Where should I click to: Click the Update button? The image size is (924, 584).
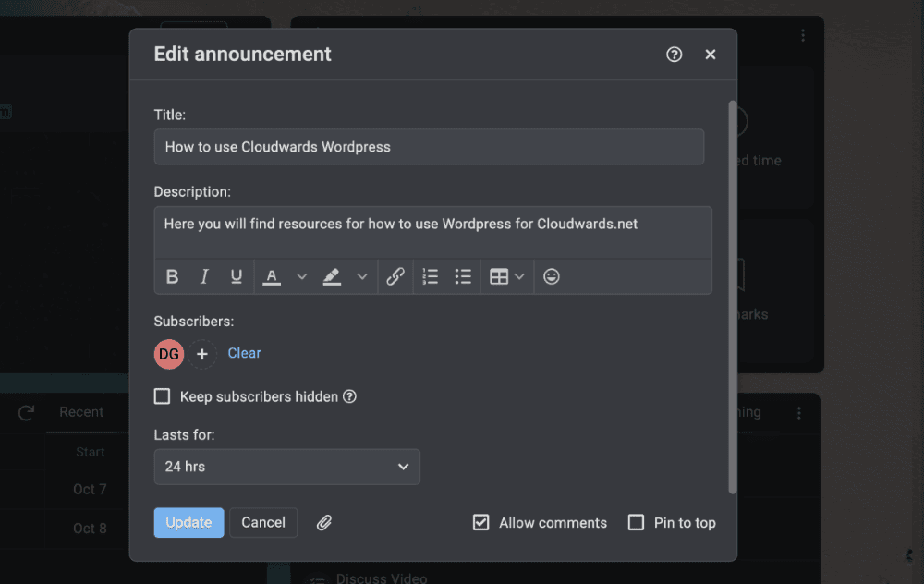[x=188, y=523]
